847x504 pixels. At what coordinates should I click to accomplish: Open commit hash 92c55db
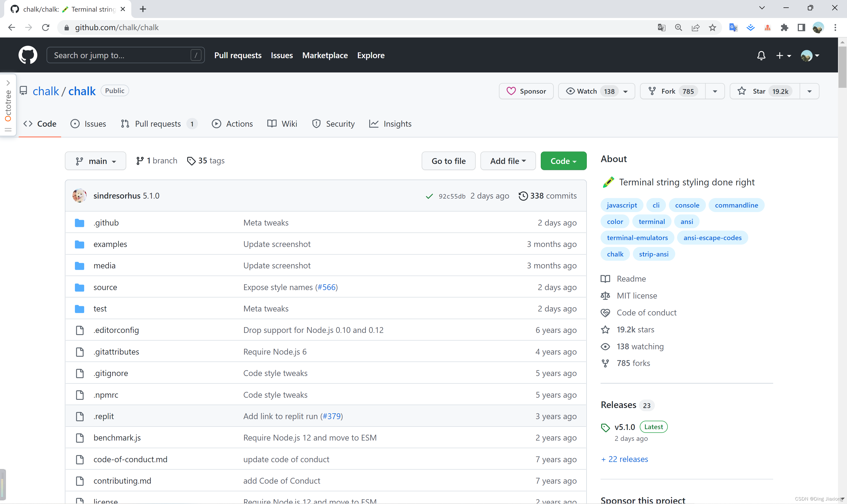pos(452,196)
